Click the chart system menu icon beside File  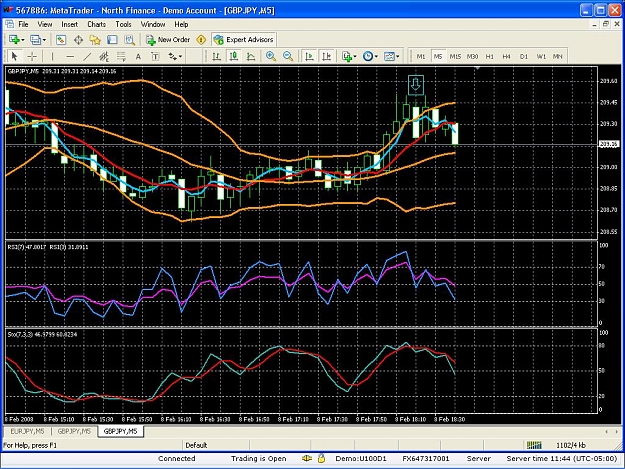tap(9, 24)
